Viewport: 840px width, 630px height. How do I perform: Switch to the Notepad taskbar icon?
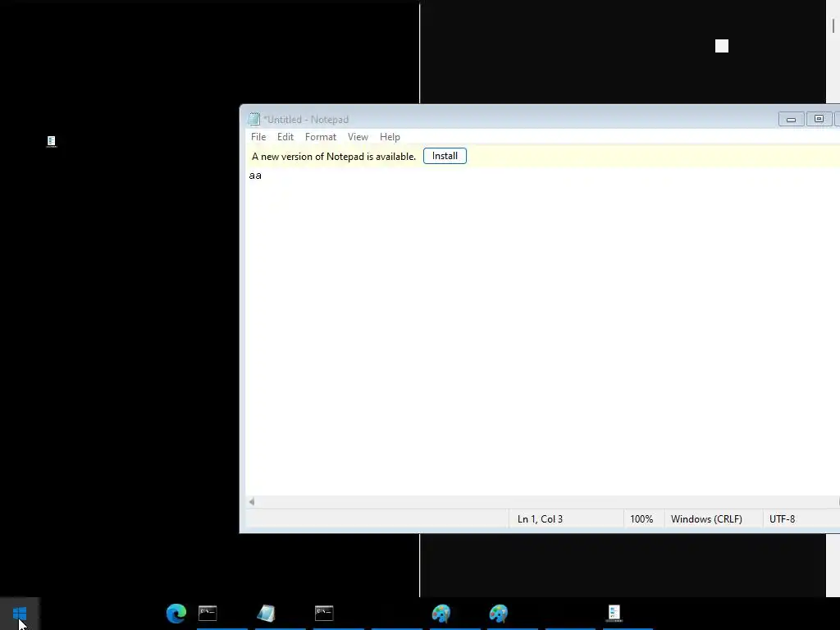(x=267, y=613)
